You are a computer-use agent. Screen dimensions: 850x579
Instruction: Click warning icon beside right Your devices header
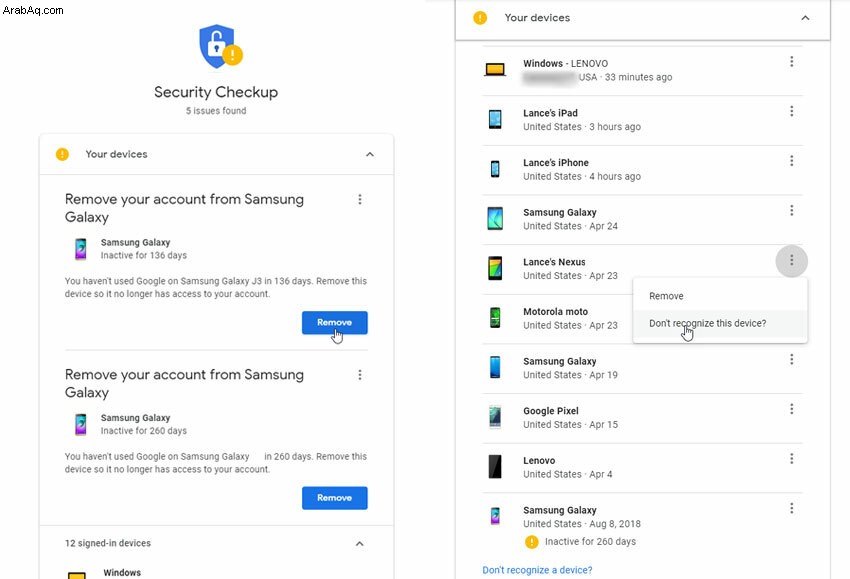click(480, 18)
